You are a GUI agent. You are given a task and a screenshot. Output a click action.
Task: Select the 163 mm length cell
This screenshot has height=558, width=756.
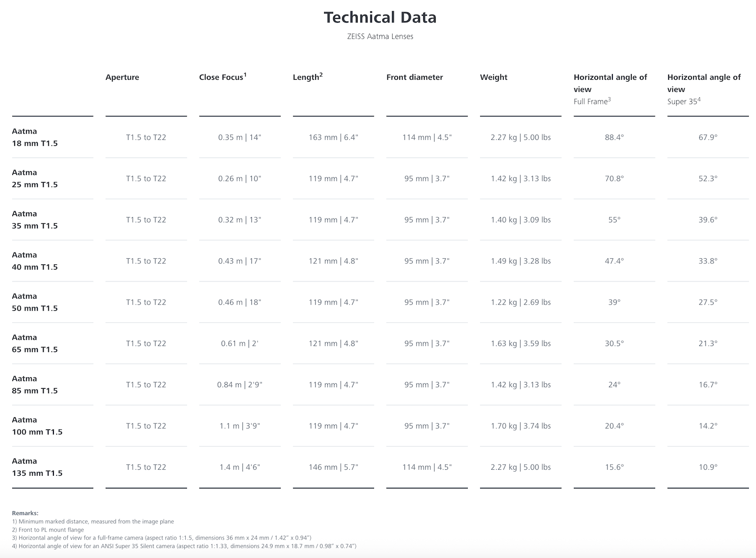point(333,137)
